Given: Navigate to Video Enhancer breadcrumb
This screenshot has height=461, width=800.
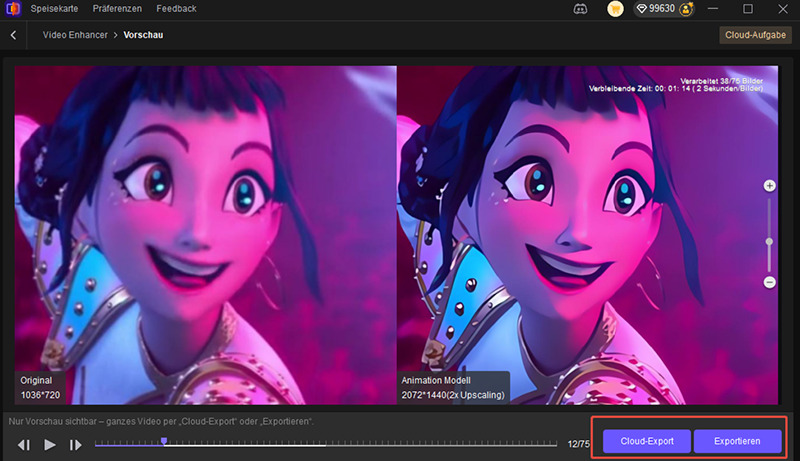Looking at the screenshot, I should [75, 35].
